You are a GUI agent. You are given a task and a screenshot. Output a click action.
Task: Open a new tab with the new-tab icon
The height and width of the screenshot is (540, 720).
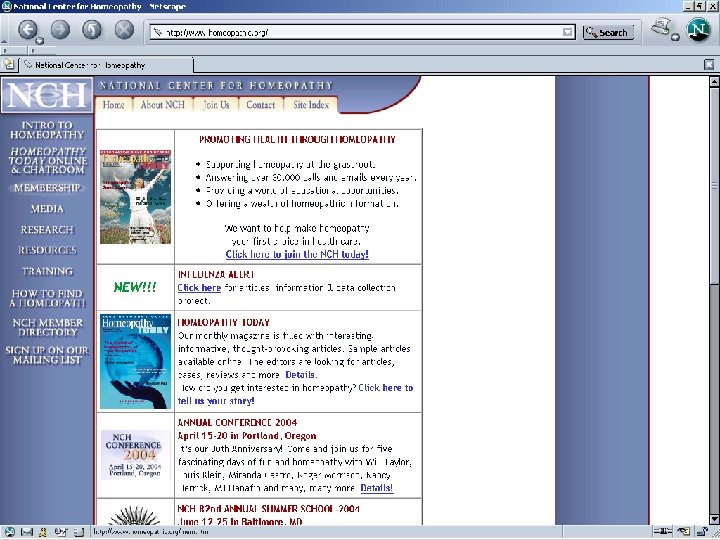[8, 65]
